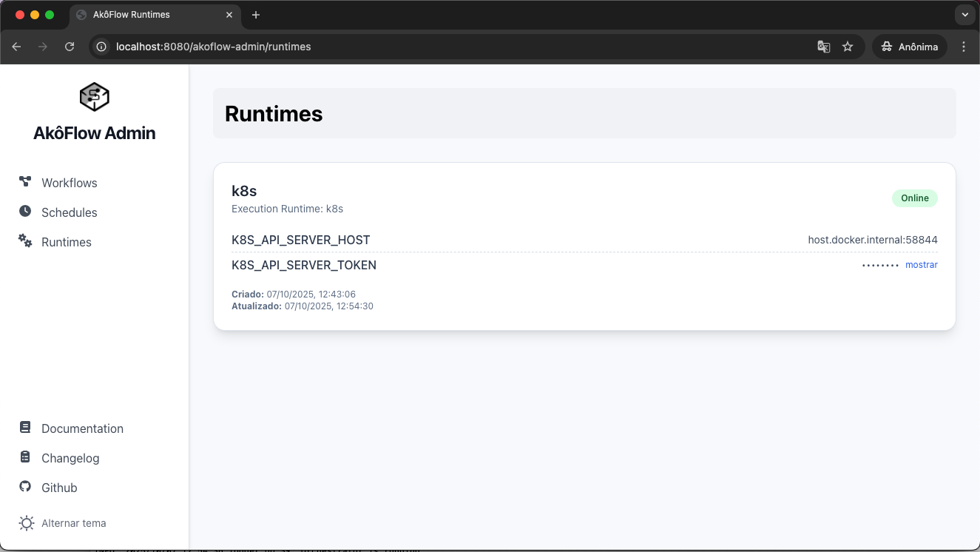Click the Runtimes gears icon

25,241
